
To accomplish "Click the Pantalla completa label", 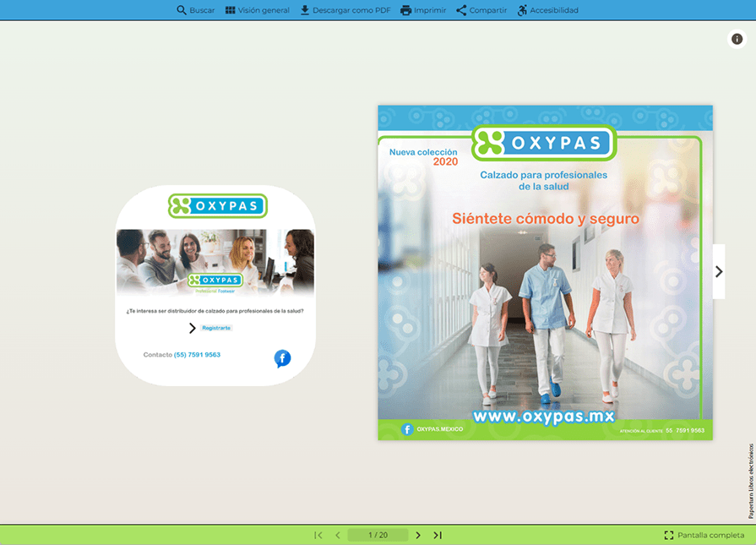I will coord(710,535).
